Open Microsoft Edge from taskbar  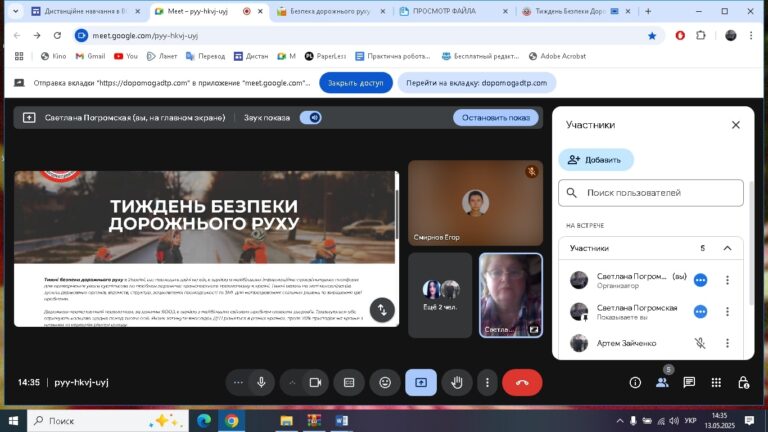pos(204,421)
